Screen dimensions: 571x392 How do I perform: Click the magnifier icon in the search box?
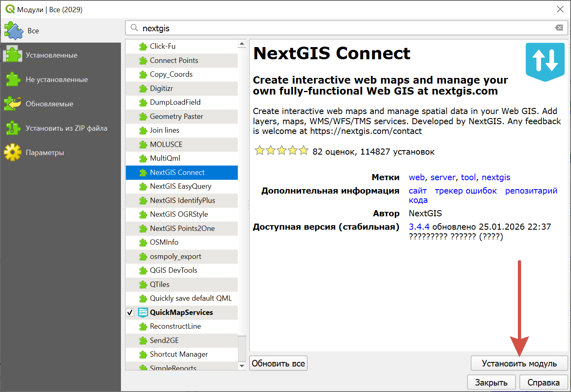click(x=134, y=28)
